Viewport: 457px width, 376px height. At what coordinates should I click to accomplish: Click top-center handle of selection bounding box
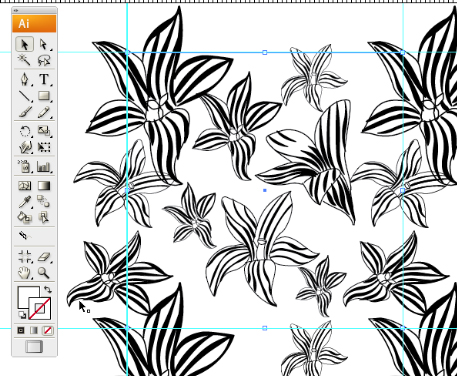[x=265, y=52]
